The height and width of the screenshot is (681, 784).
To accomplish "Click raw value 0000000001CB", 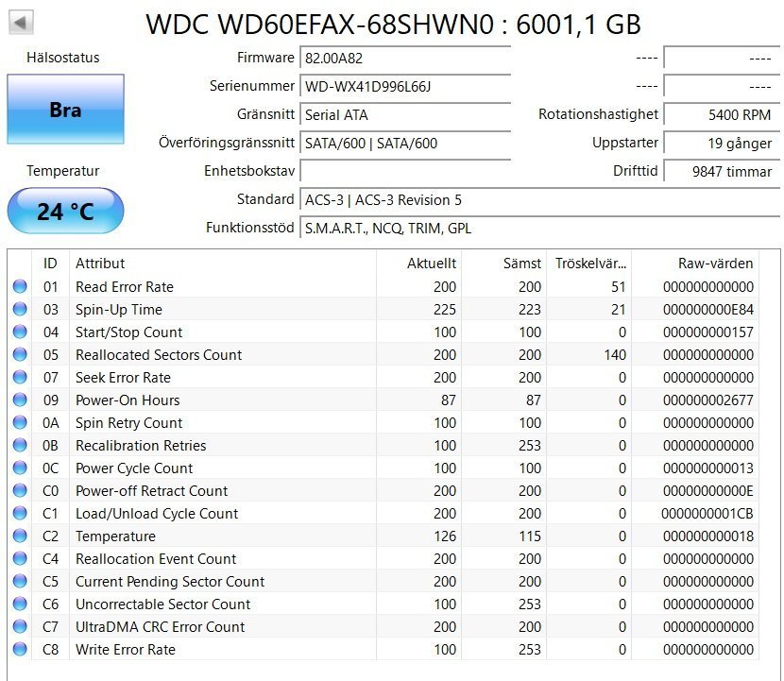I will pyautogui.click(x=707, y=514).
